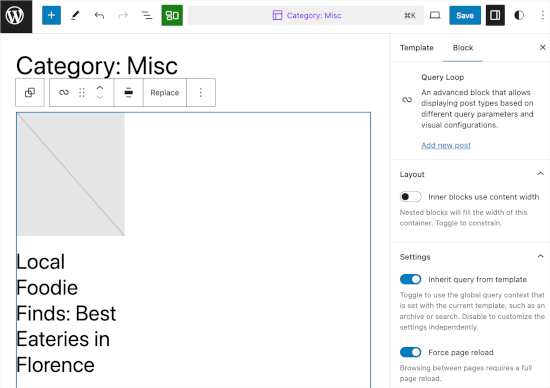Switch to the Template tab
Viewport: 550px width, 388px height.
pyautogui.click(x=417, y=48)
